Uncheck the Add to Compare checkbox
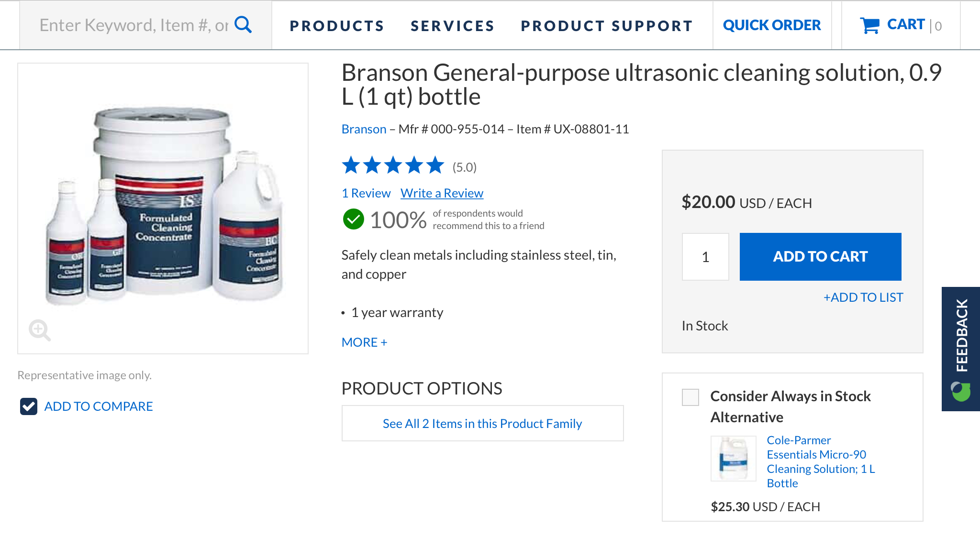 coord(29,406)
